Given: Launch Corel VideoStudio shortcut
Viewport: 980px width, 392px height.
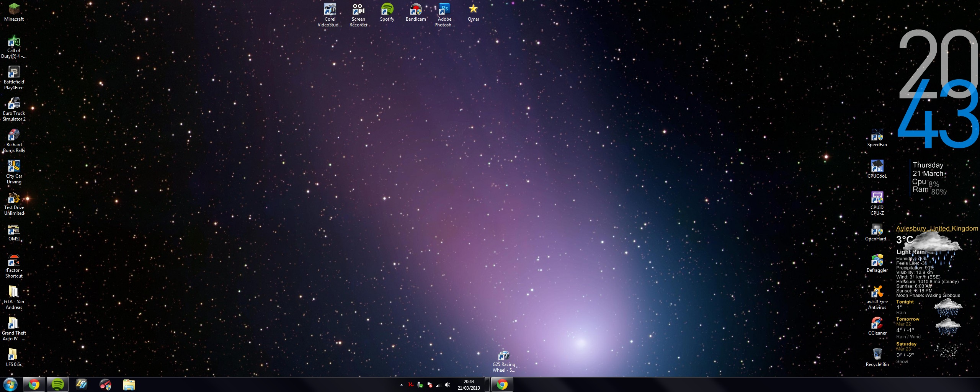Looking at the screenshot, I should click(330, 15).
